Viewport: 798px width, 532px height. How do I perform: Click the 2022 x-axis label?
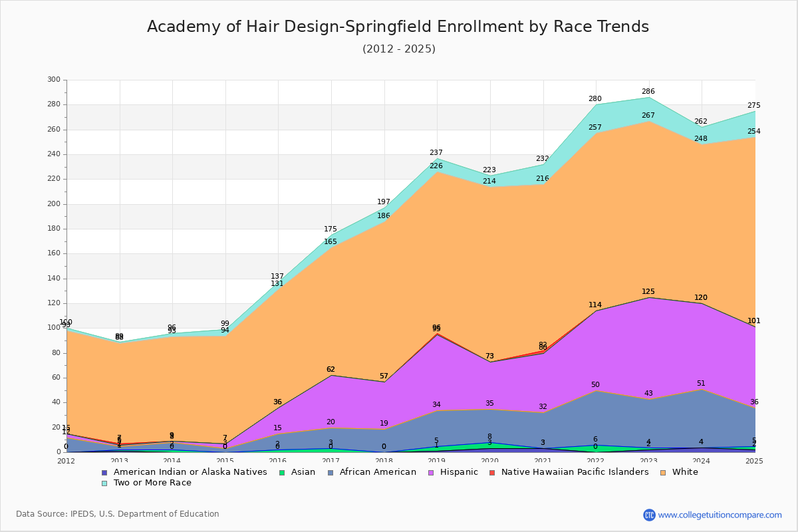click(597, 460)
